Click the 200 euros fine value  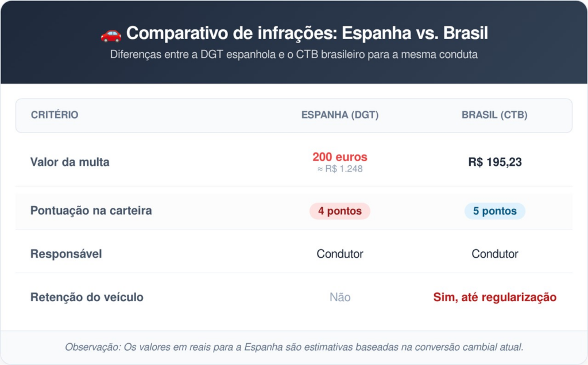click(x=340, y=157)
